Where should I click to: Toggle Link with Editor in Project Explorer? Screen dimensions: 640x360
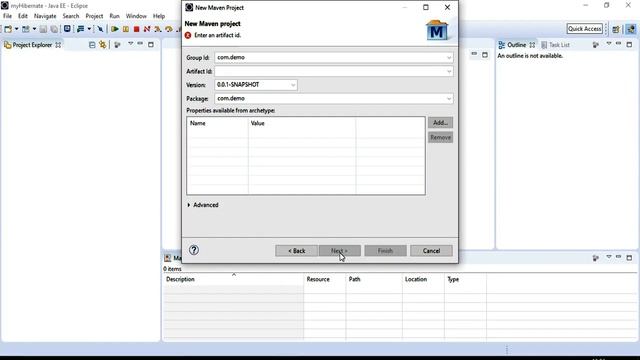[102, 45]
